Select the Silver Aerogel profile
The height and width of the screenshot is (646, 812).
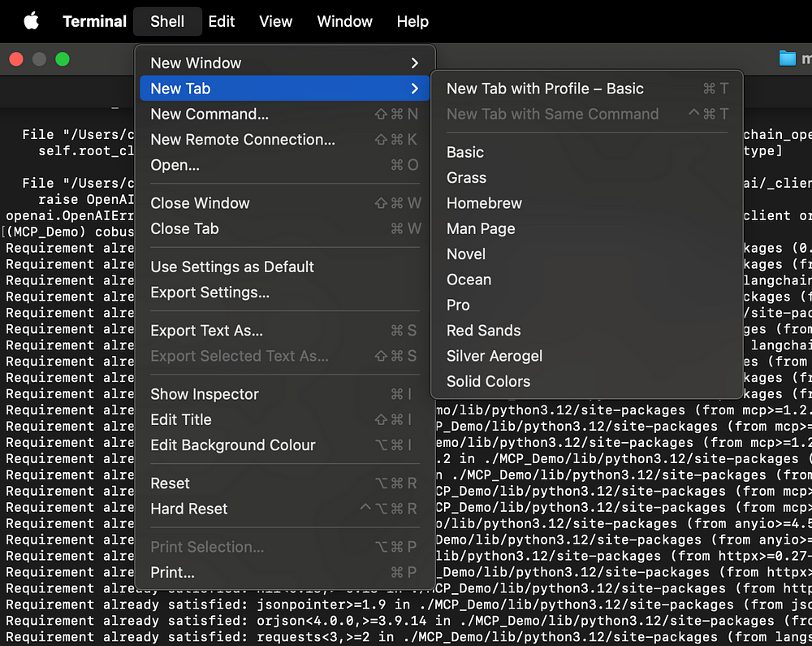[x=494, y=356]
